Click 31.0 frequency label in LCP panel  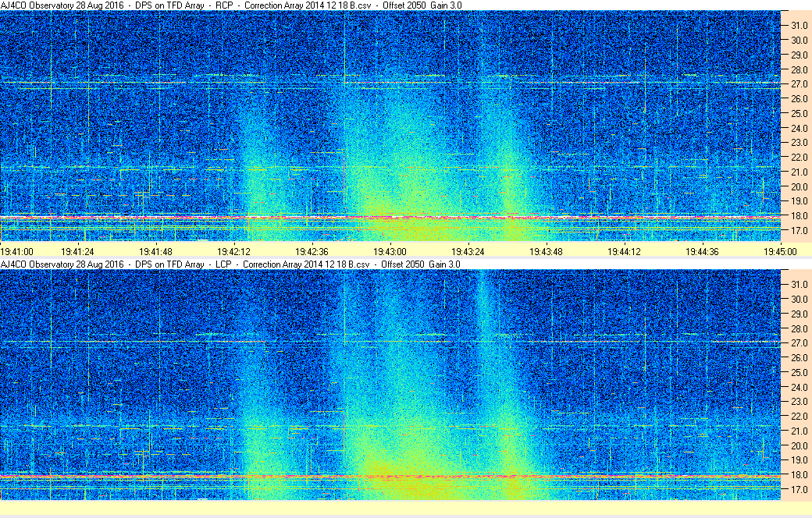(799, 285)
